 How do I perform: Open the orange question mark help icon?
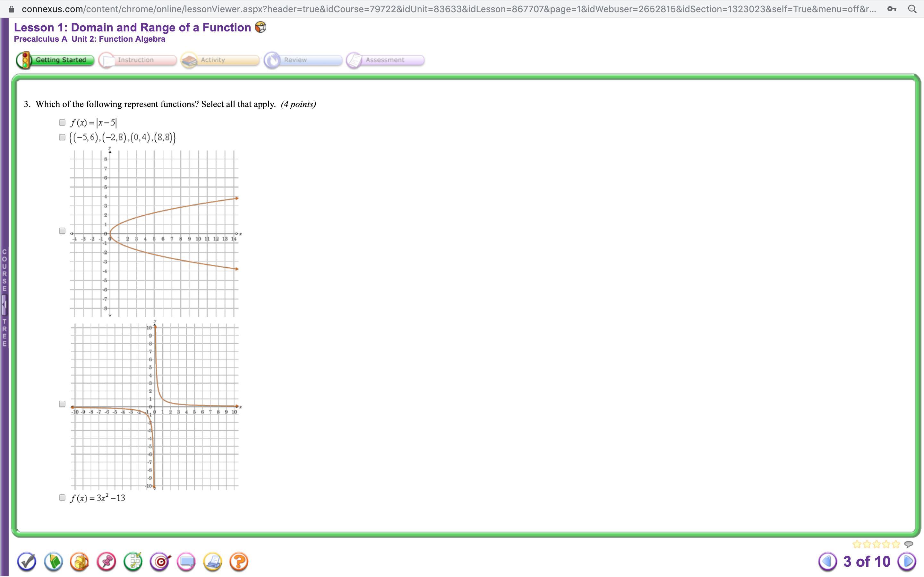pyautogui.click(x=239, y=562)
